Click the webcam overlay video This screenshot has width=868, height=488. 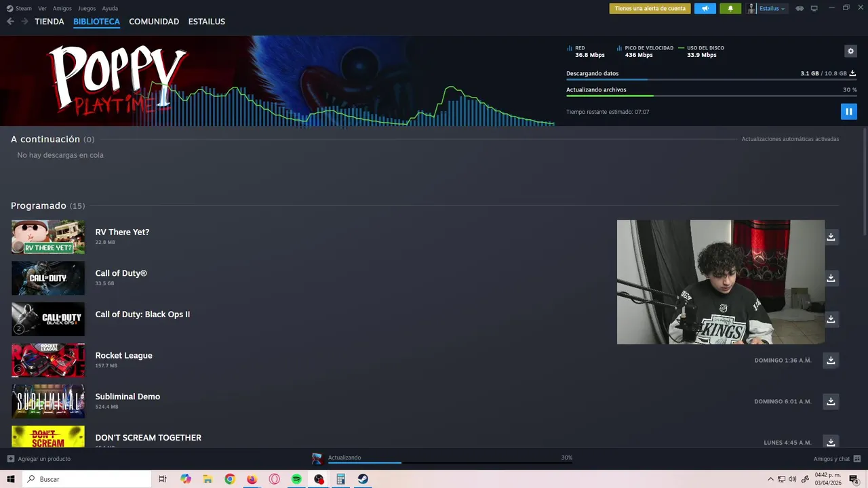pos(721,282)
